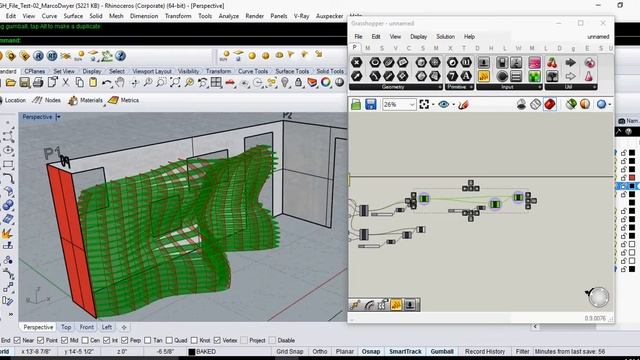Click the Grasshopper Zoom Extents icon
The height and width of the screenshot is (360, 640).
coord(424,104)
